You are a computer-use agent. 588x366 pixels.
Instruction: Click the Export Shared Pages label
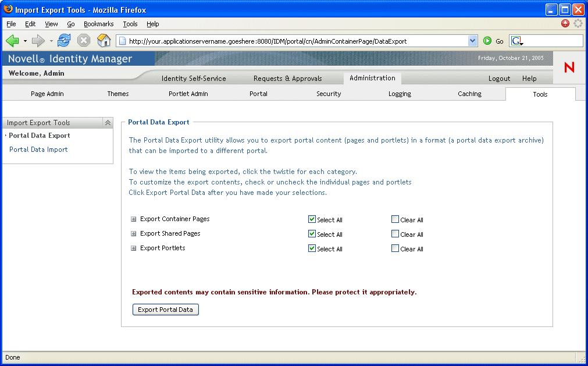(170, 233)
